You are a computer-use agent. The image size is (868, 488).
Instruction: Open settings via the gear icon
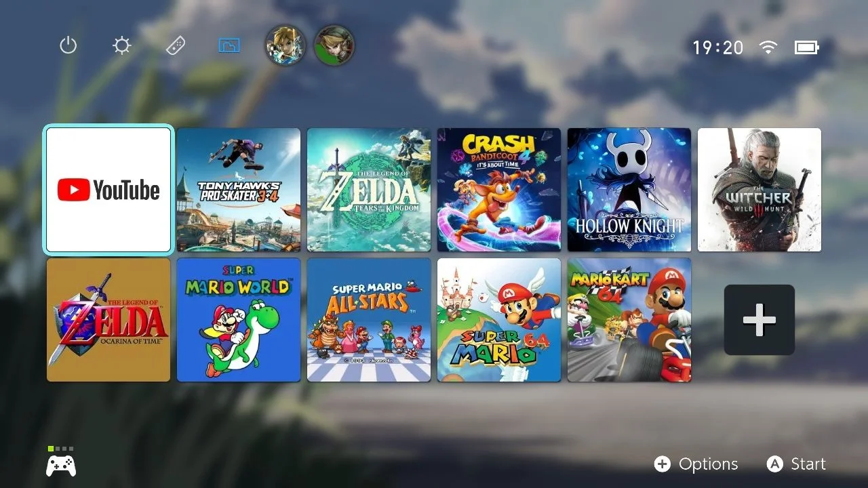point(121,46)
